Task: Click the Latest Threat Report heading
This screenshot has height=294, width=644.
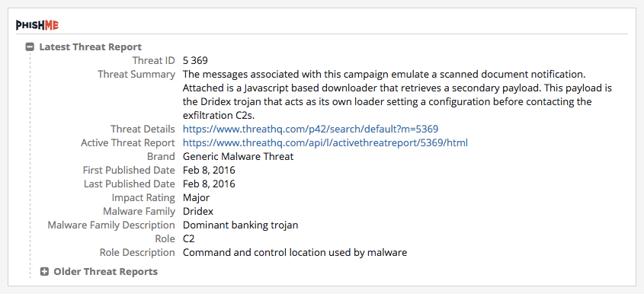Action: point(91,46)
